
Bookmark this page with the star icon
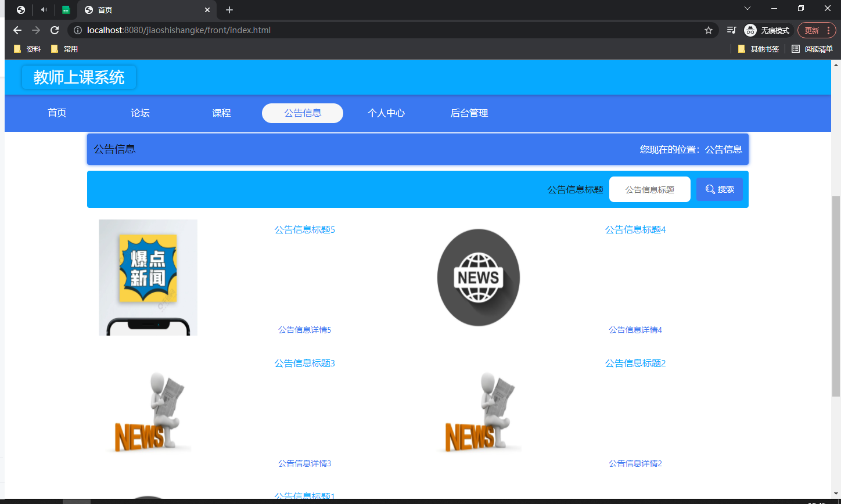[x=709, y=30]
